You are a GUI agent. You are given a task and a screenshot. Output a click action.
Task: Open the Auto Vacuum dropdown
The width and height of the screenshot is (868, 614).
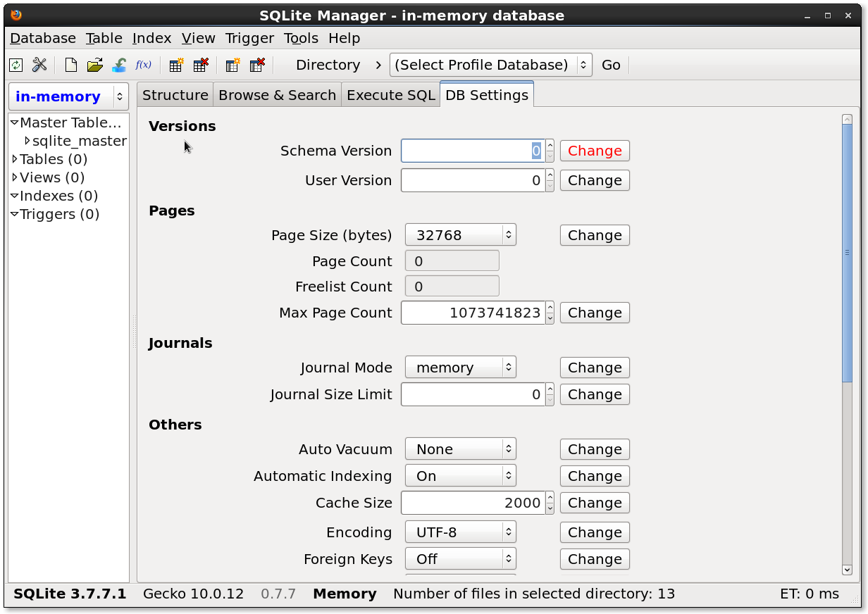tap(461, 449)
